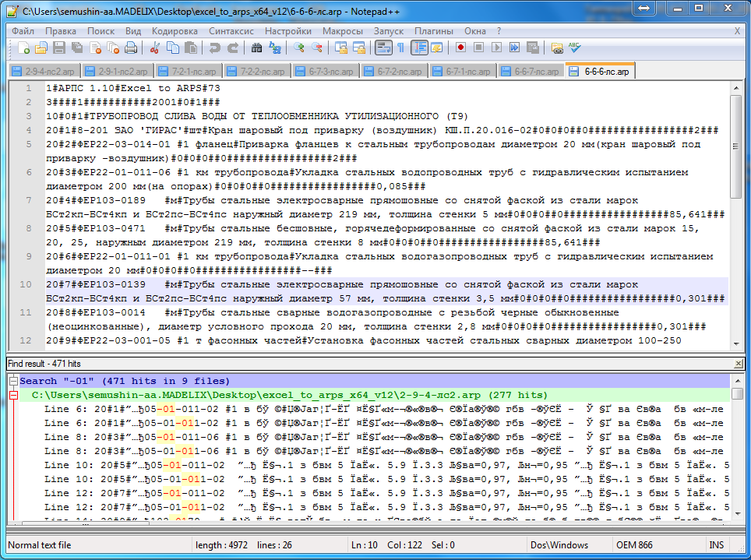Toggle the word wrap toolbar button

tap(383, 48)
